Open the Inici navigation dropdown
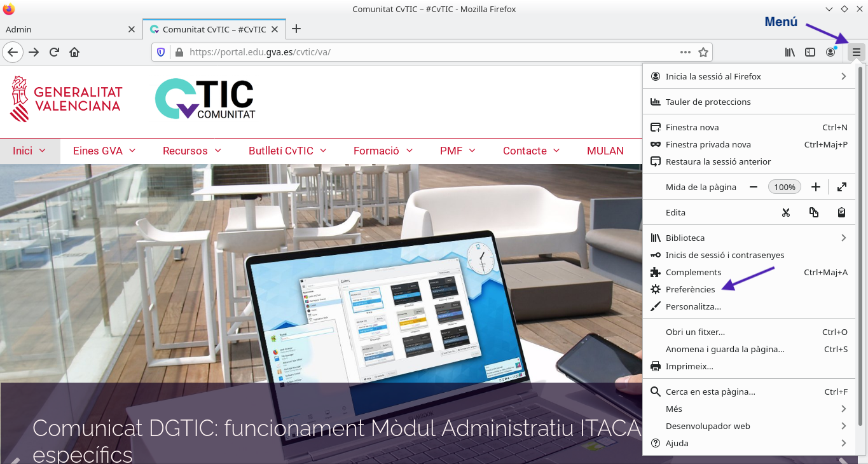 click(x=30, y=151)
